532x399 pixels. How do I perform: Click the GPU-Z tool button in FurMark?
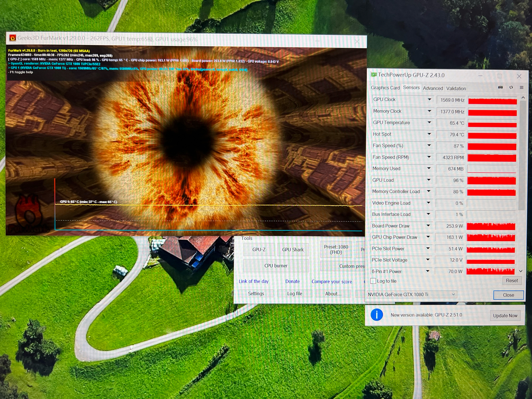click(259, 249)
